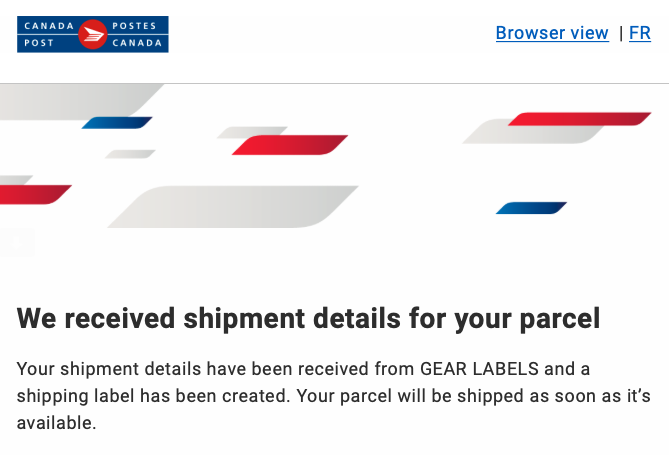Screen dimensions: 669x455
Task: Click the shipment details heading
Action: 308,319
